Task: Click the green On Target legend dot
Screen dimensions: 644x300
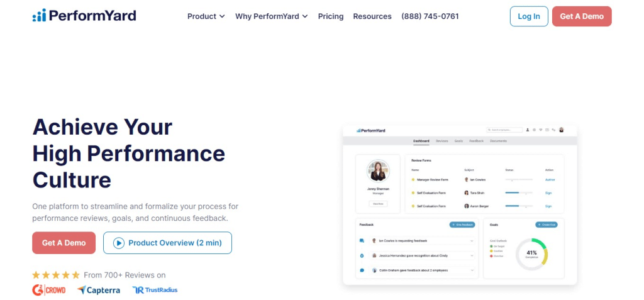Action: (491, 246)
